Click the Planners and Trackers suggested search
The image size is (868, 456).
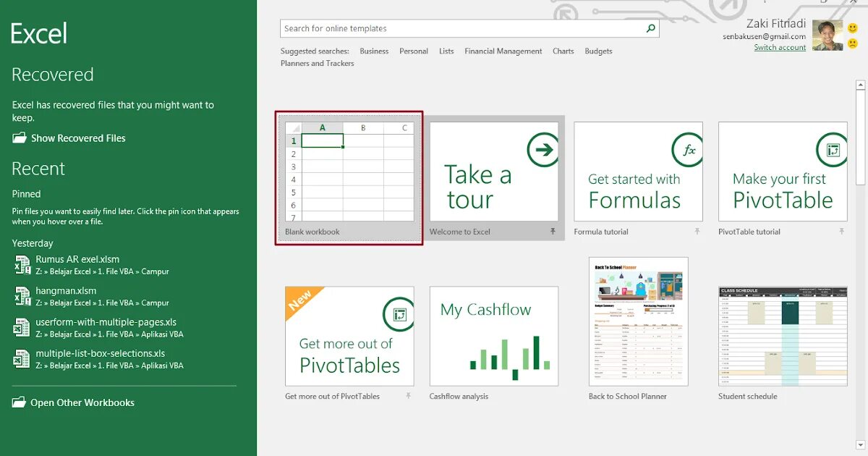tap(318, 64)
